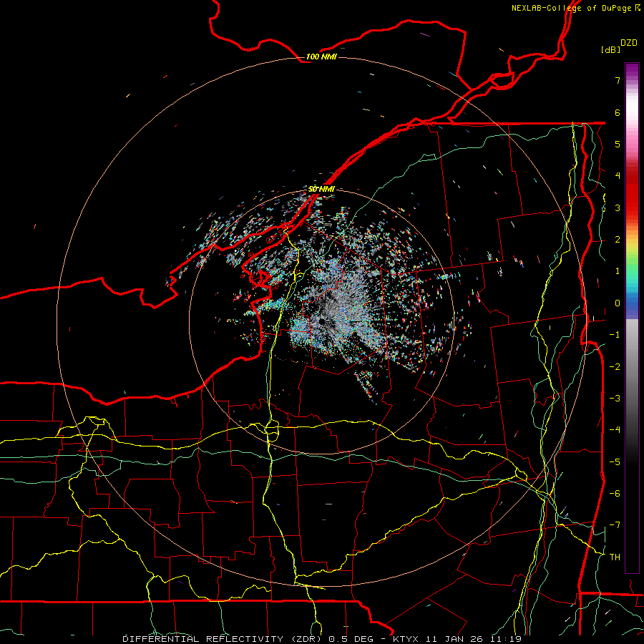Click the 3 value on the scale
644x644 pixels.
click(x=618, y=208)
